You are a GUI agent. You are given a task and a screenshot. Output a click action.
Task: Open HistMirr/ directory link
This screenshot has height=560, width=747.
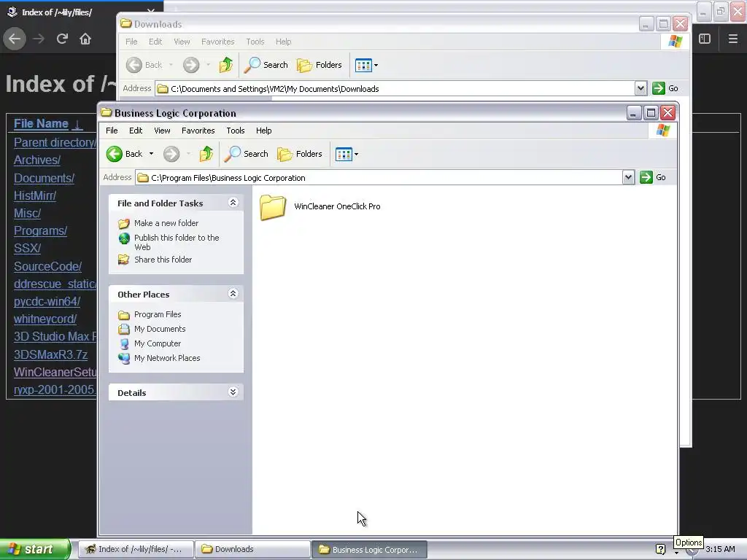(35, 195)
